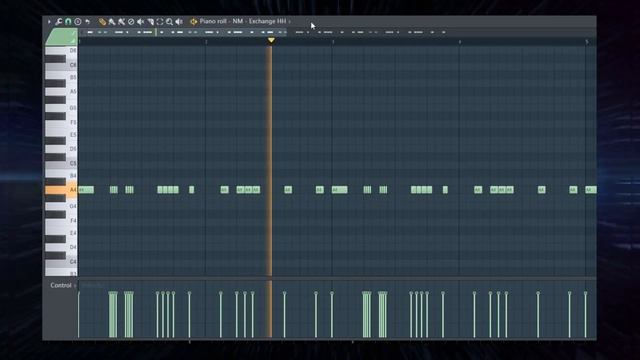Expand the arrow after Exchange HH title

290,22
